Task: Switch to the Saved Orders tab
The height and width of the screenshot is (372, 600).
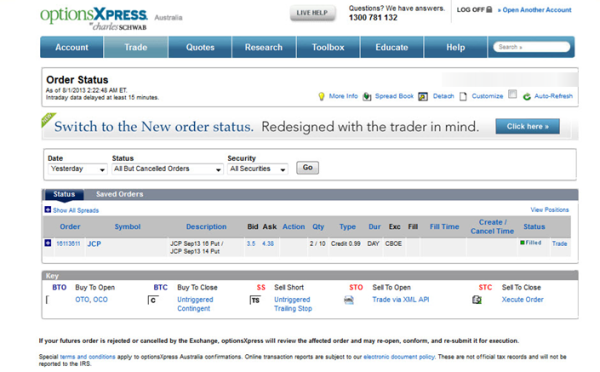Action: (119, 194)
